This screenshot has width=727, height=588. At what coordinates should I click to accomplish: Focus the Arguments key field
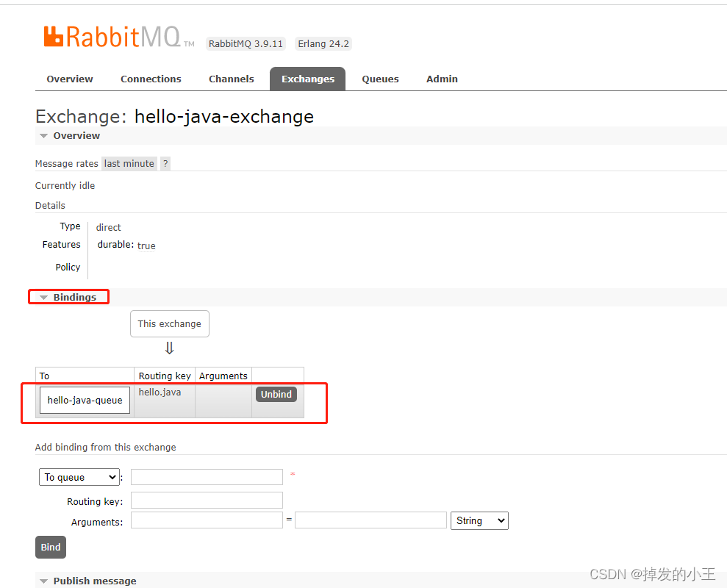[207, 520]
